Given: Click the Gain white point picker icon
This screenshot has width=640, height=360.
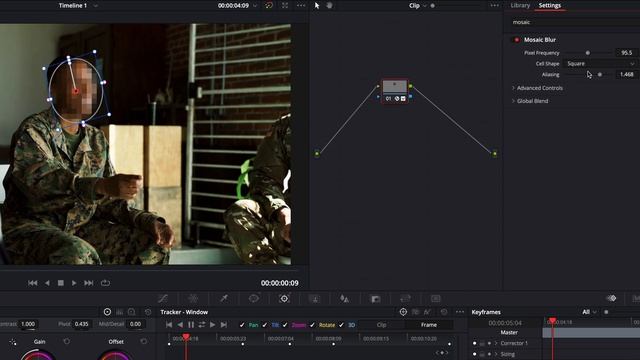Looking at the screenshot, I should coord(13,342).
